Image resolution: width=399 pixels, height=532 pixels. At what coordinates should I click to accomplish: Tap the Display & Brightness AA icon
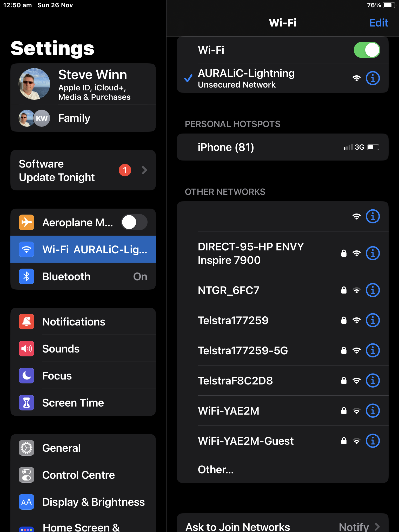pyautogui.click(x=26, y=502)
